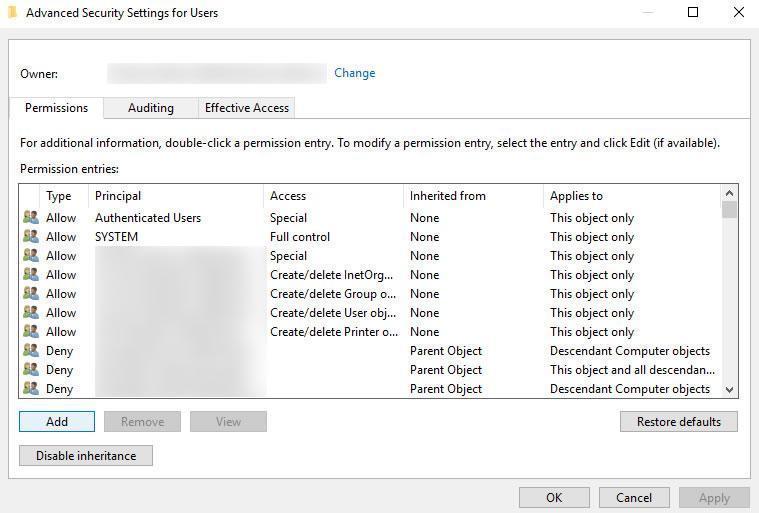Confirm with the OK button
The width and height of the screenshot is (759, 513).
[x=553, y=497]
